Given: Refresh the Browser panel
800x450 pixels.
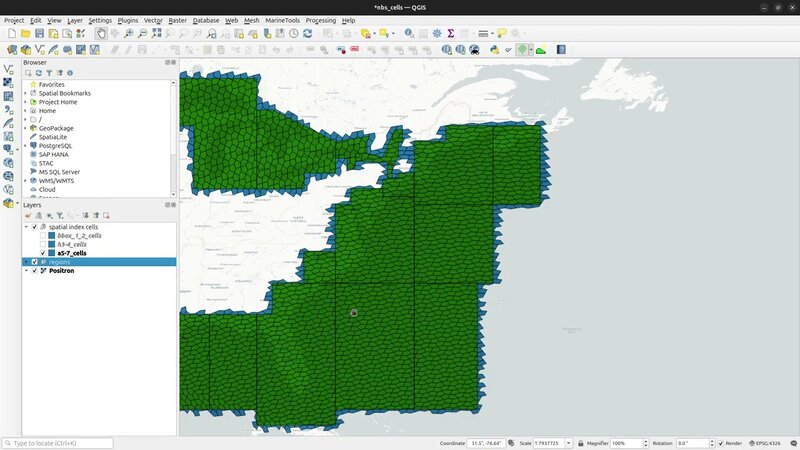Looking at the screenshot, I should (39, 73).
